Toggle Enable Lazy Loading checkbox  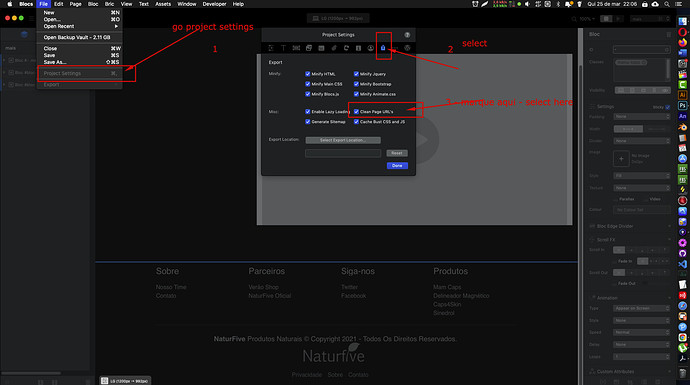click(308, 112)
